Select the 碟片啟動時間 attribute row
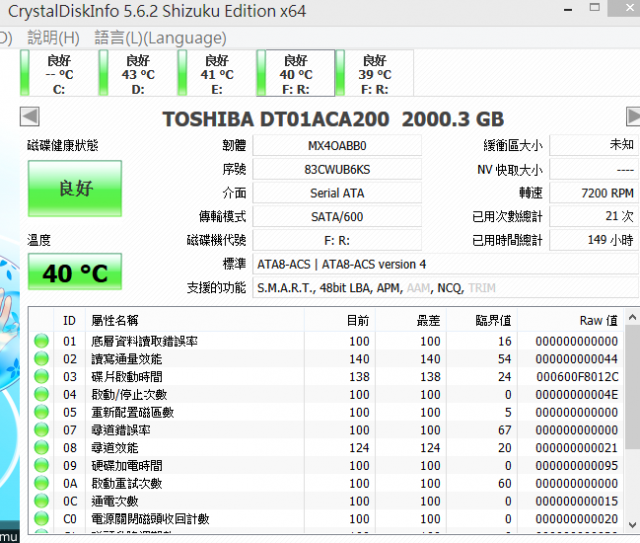This screenshot has height=543, width=640. coord(327,376)
